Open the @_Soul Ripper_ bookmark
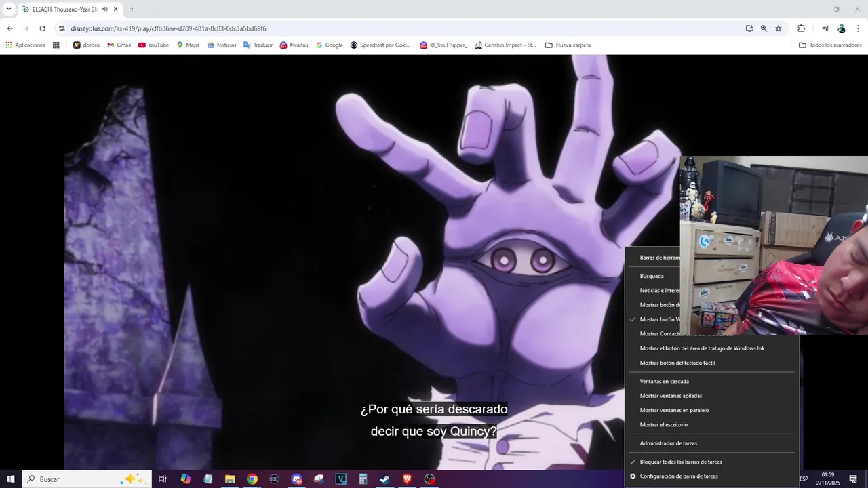This screenshot has width=868, height=488. pyautogui.click(x=443, y=45)
